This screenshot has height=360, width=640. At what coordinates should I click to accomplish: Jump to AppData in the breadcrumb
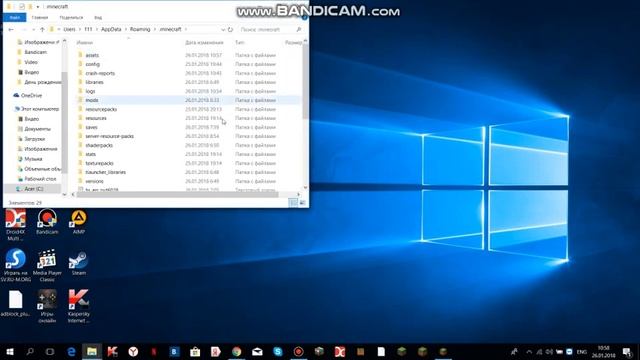tap(111, 29)
